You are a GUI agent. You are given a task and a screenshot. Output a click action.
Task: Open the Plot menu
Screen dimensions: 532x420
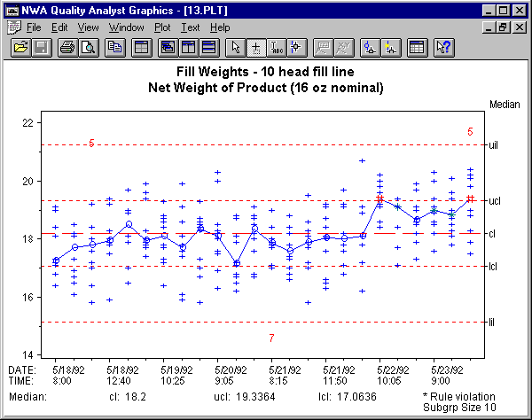tap(162, 27)
